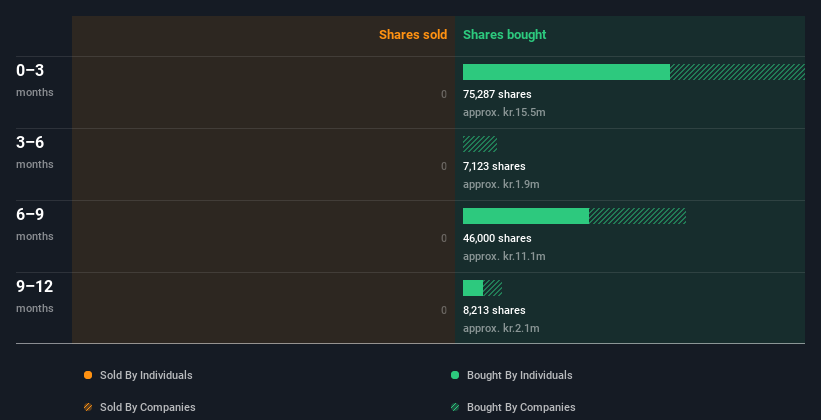This screenshot has width=821, height=420.
Task: Click the zero sold value in 9–12 months row
Action: [x=444, y=310]
